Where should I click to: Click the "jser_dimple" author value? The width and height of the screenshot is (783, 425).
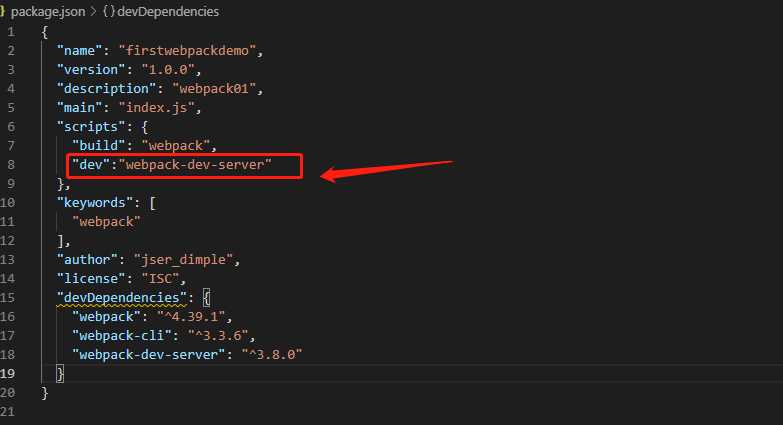pyautogui.click(x=183, y=259)
